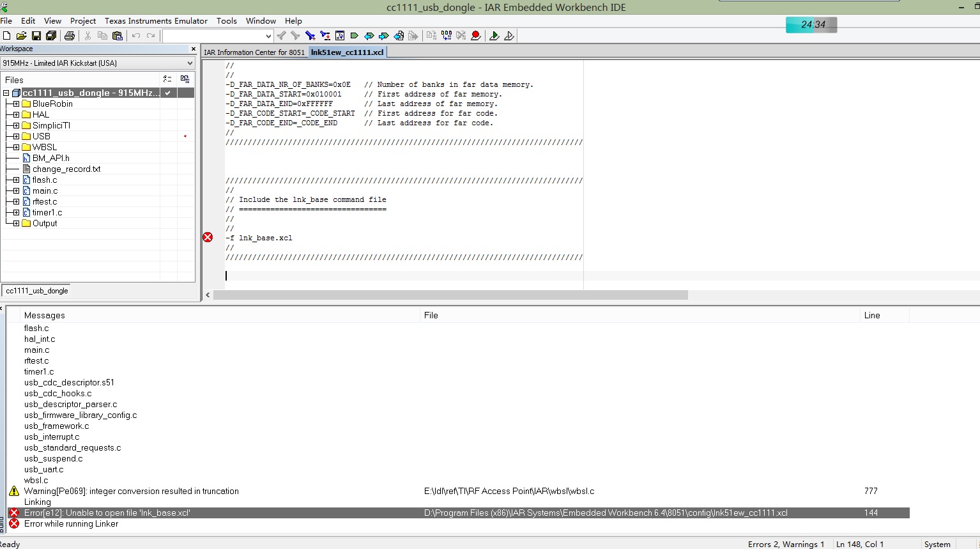The height and width of the screenshot is (549, 980).
Task: Collapse the cc1111_usb_dongle project node
Action: [6, 93]
